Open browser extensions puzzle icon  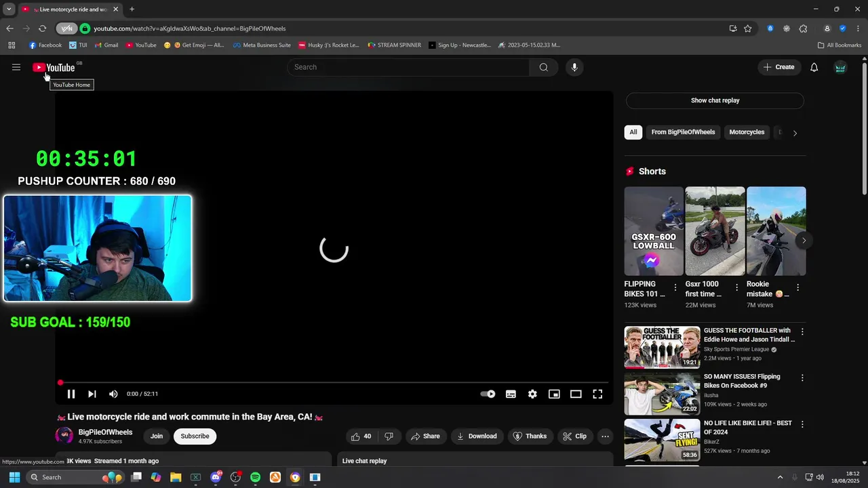point(804,28)
